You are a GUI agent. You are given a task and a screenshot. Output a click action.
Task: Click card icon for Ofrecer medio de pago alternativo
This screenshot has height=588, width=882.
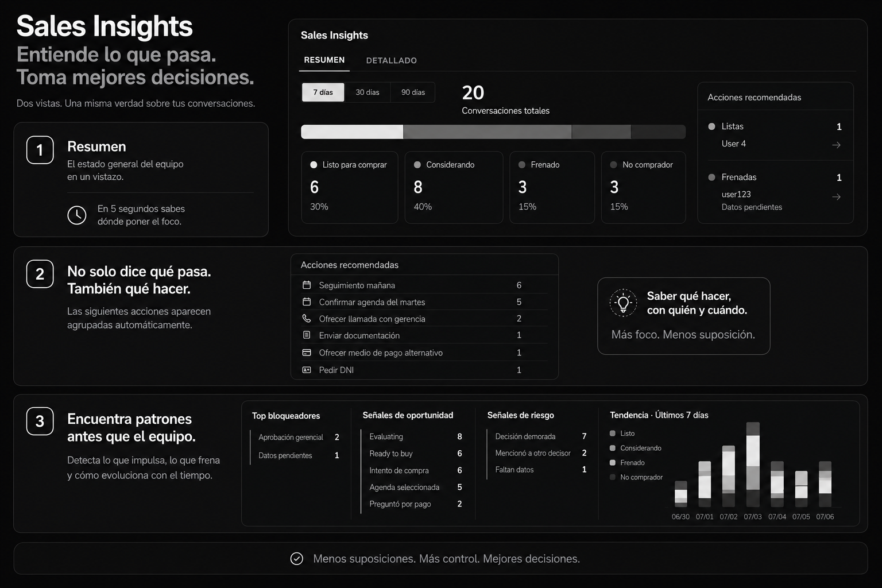click(307, 352)
